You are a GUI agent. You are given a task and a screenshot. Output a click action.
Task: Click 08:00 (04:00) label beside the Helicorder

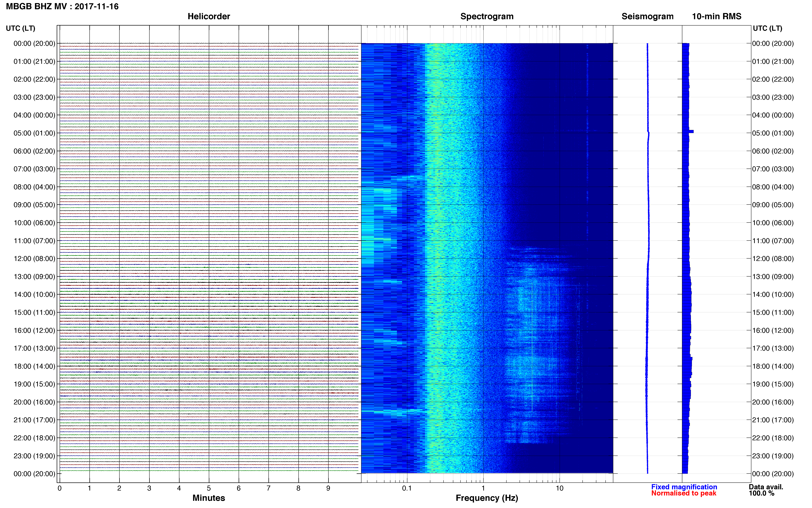click(x=34, y=187)
